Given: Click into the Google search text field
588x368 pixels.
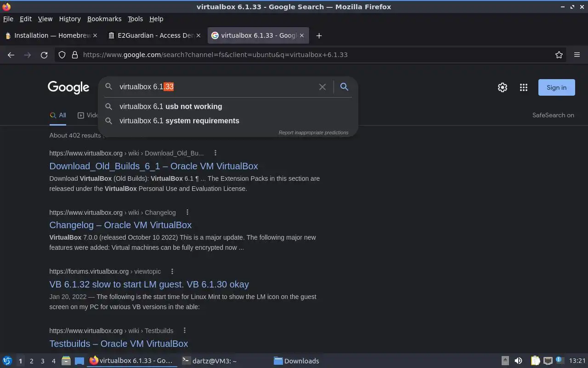Looking at the screenshot, I should [x=216, y=86].
